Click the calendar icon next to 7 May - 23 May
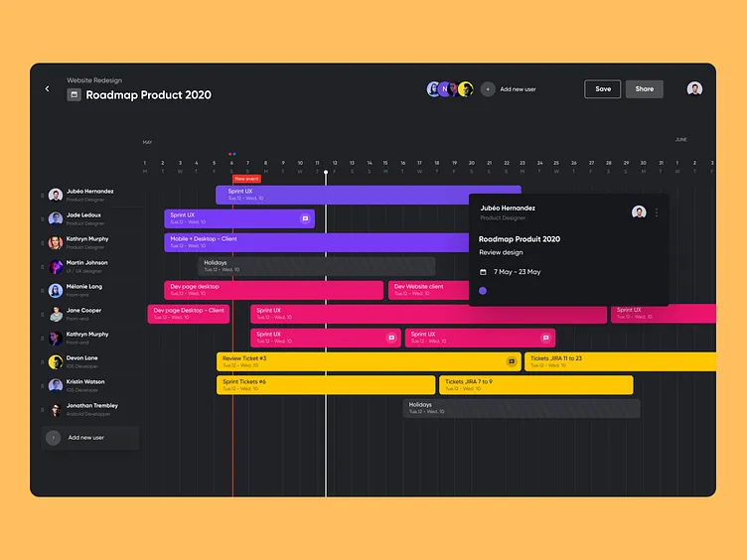The height and width of the screenshot is (560, 747). 484,271
